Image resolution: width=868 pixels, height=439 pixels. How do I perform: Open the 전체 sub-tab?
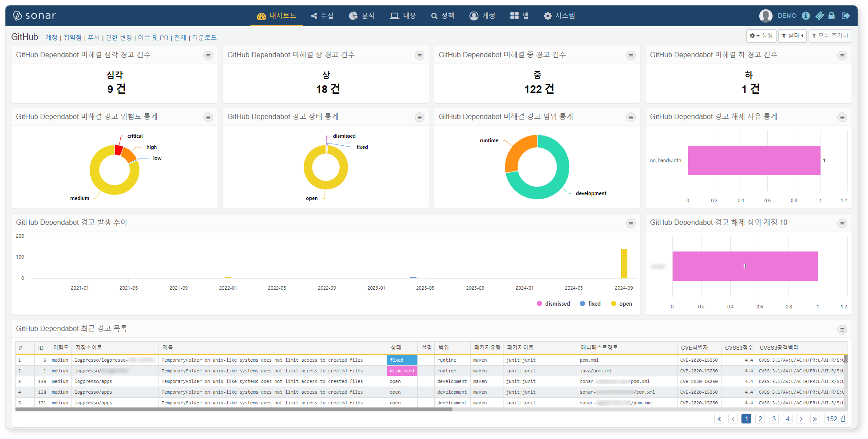(x=180, y=37)
